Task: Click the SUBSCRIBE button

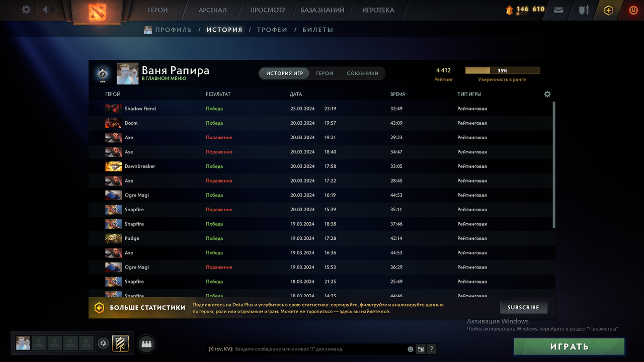Action: pyautogui.click(x=523, y=308)
